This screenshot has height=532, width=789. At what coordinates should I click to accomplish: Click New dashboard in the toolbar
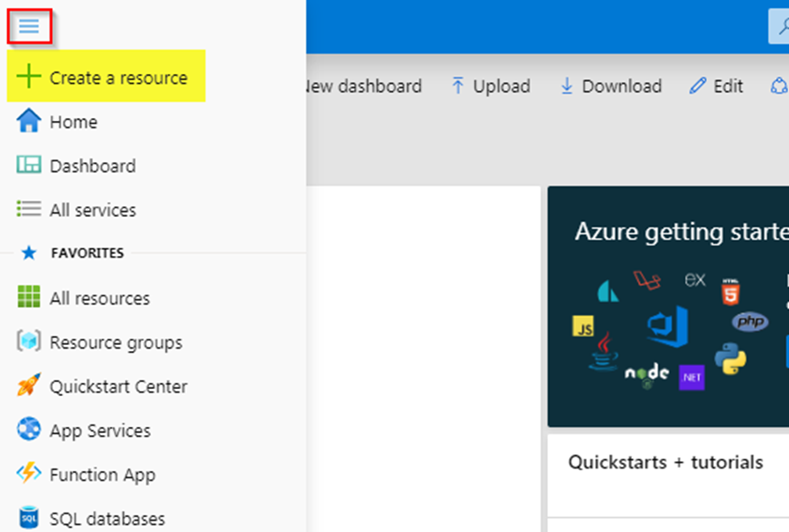click(x=364, y=86)
